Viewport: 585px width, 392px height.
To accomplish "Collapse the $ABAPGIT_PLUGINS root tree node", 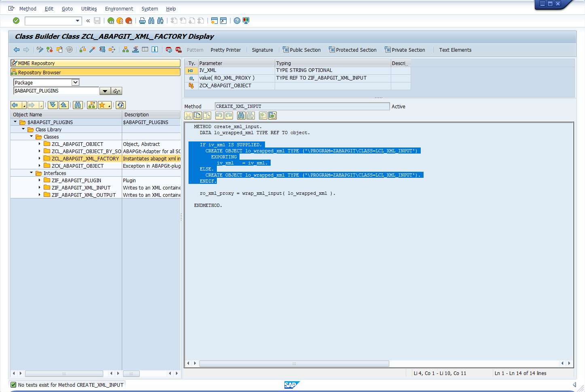I will coord(15,122).
